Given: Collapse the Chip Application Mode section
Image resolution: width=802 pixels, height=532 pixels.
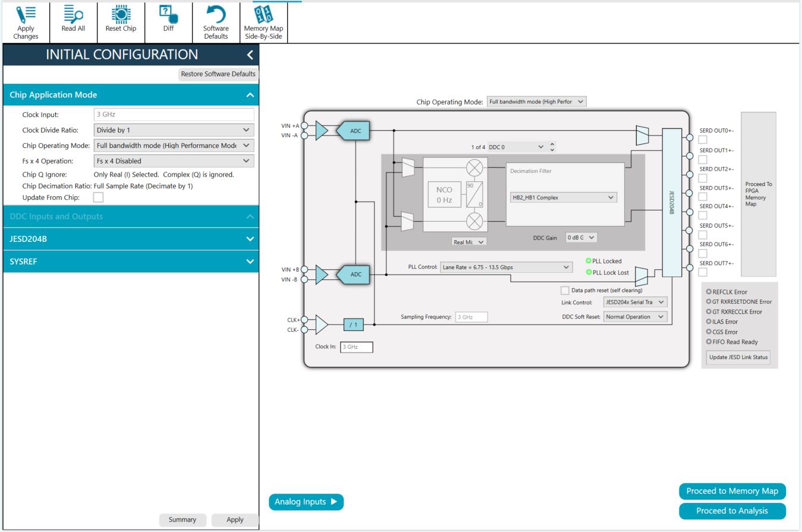Looking at the screenshot, I should 131,95.
